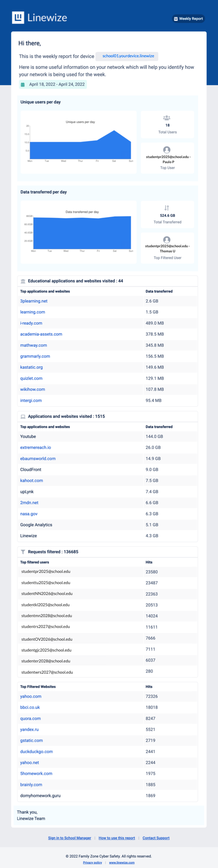The image size is (218, 868).
Task: Open the learning.com link
Action: pos(33,312)
